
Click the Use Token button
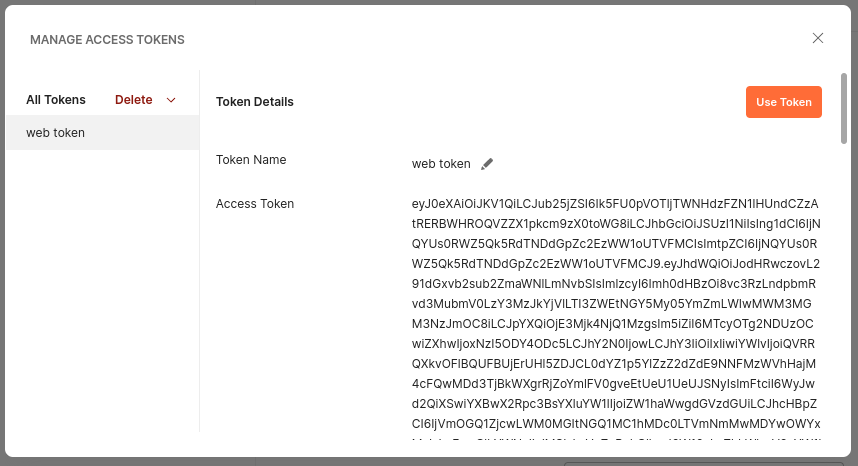(x=784, y=102)
